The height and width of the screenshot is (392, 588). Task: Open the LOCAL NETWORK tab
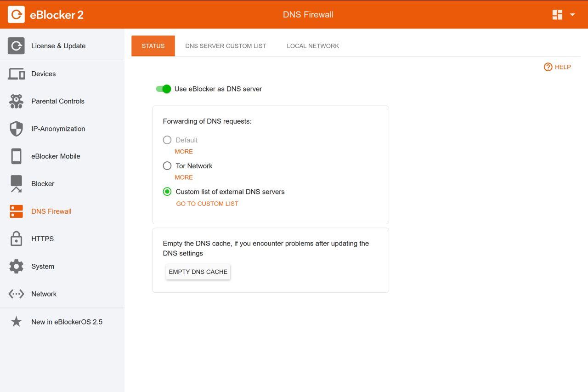313,46
